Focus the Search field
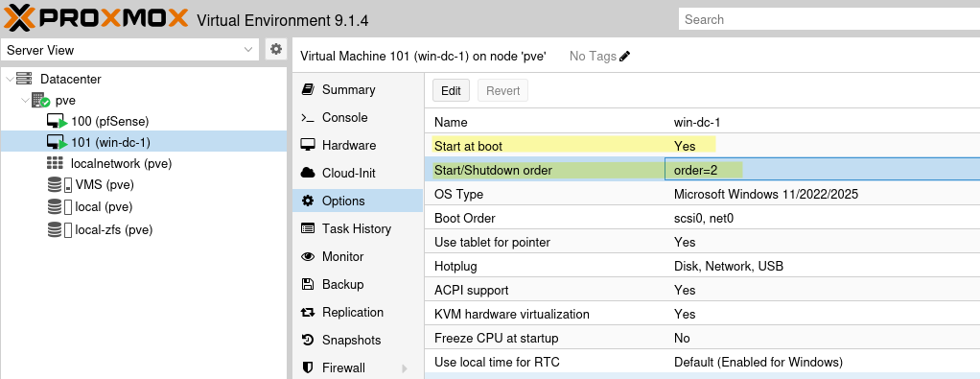The width and height of the screenshot is (980, 379). tap(829, 19)
